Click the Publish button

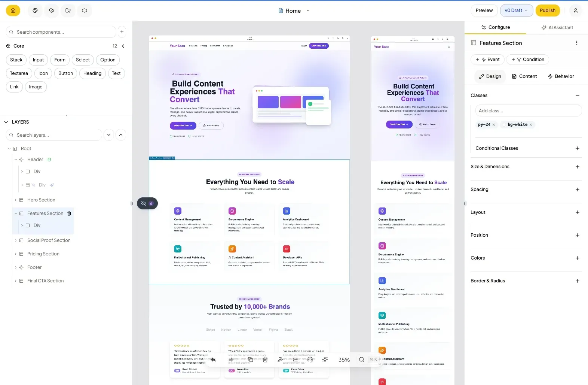click(547, 10)
